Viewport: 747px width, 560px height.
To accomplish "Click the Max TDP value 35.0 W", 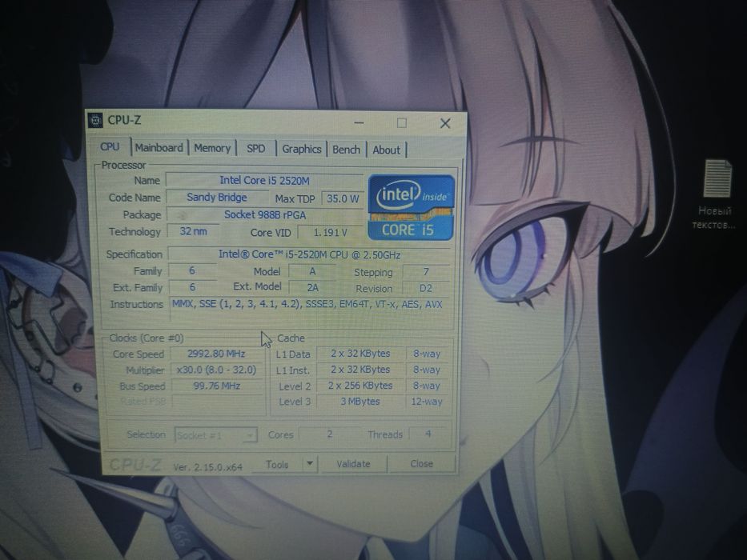I will coord(343,198).
